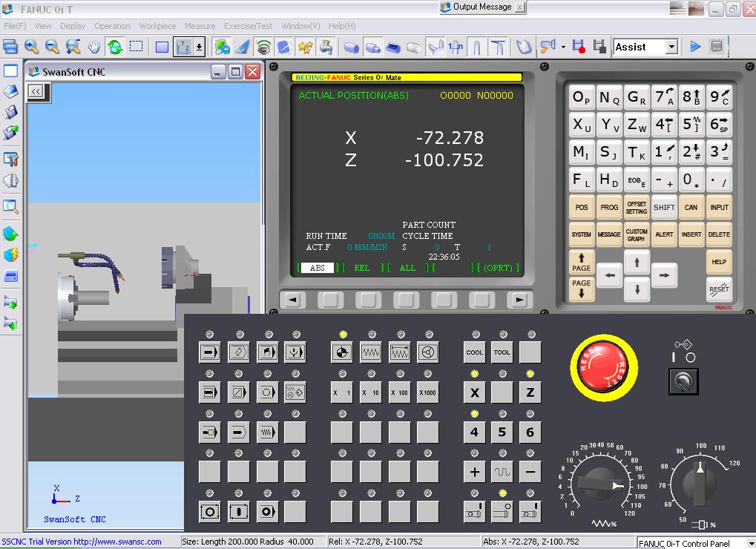Open the File(F) menu
Image resolution: width=756 pixels, height=549 pixels.
[x=15, y=26]
